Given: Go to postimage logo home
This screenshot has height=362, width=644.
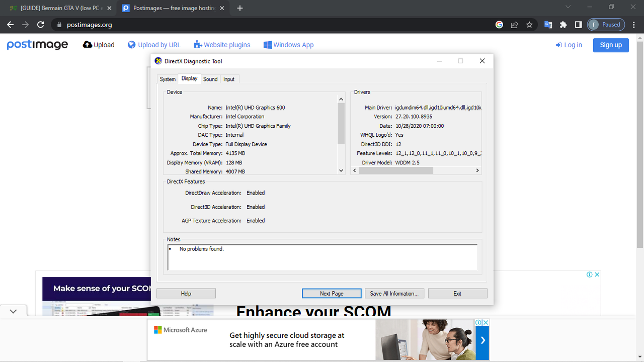Looking at the screenshot, I should click(x=37, y=45).
